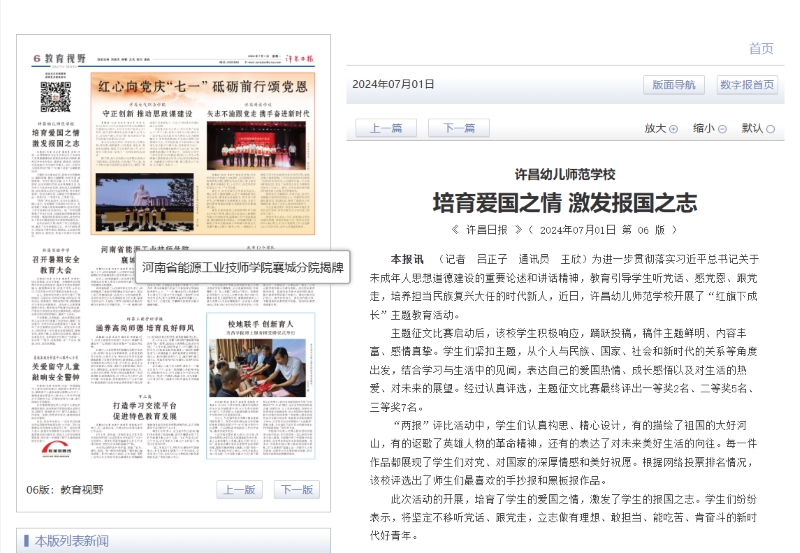This screenshot has width=800, height=553.
Task: Go to next article 下一篇
Action: coord(458,128)
